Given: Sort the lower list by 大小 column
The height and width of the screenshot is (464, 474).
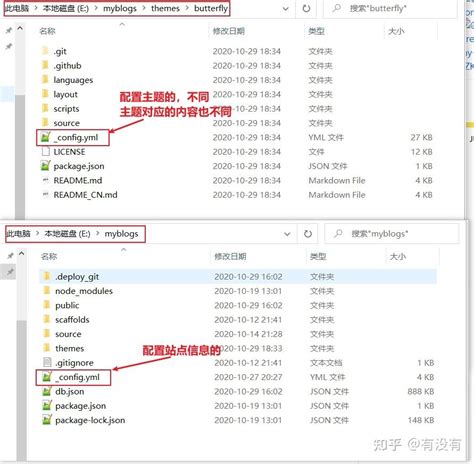Looking at the screenshot, I should click(x=397, y=257).
